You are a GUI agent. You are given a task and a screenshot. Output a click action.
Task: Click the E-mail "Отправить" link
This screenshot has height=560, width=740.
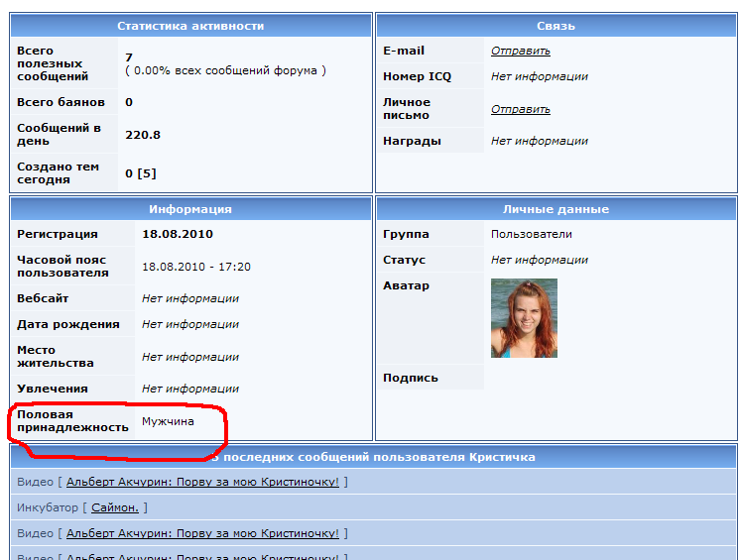point(520,51)
